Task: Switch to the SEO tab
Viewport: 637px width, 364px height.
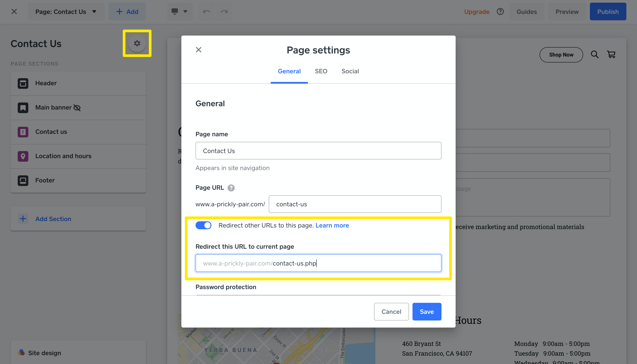Action: tap(321, 71)
